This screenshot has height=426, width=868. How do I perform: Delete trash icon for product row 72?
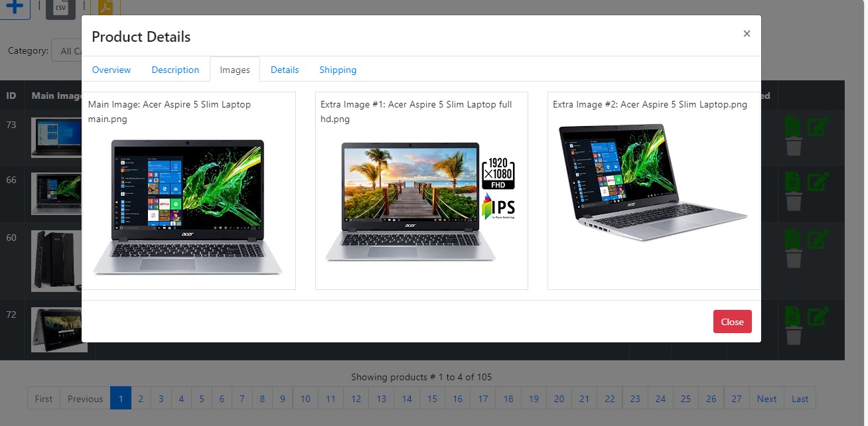click(x=794, y=336)
